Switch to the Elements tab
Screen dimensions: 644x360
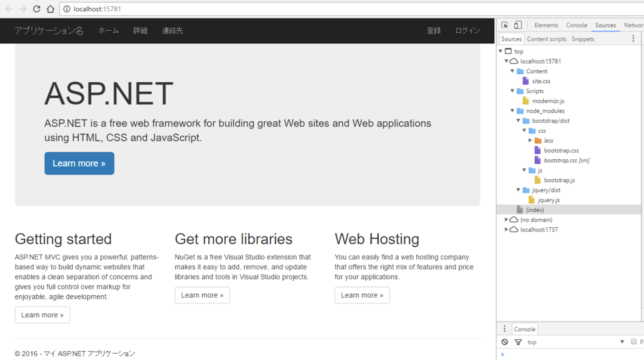[547, 25]
